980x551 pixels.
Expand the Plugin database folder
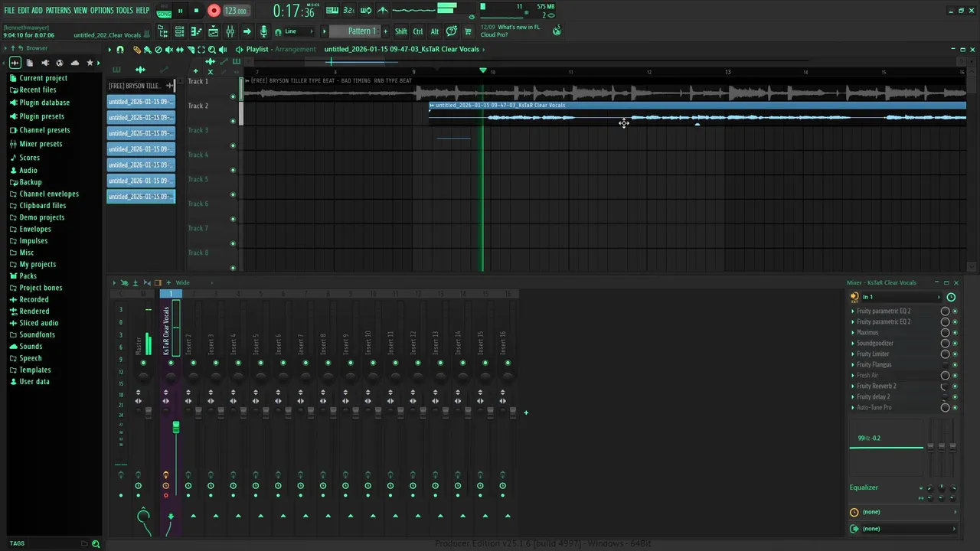click(x=44, y=103)
